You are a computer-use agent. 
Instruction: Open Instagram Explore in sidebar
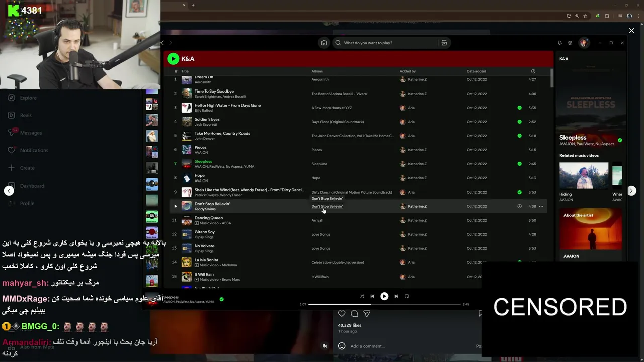[23, 98]
